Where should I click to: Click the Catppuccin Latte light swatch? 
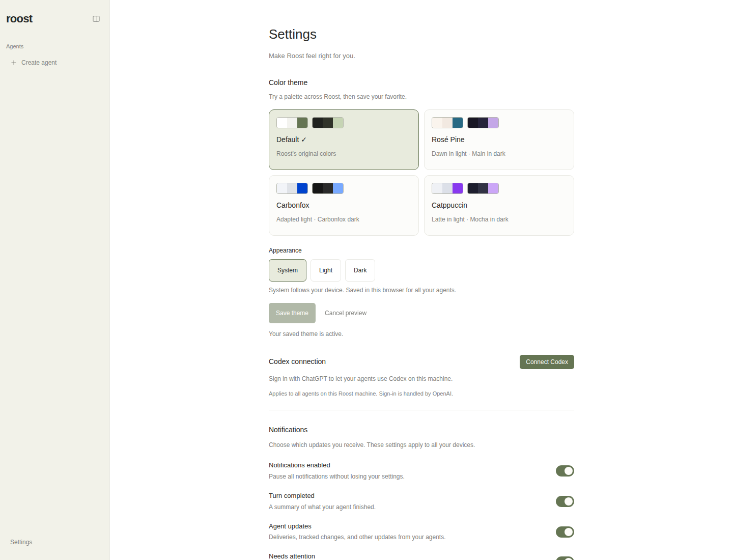tap(447, 188)
